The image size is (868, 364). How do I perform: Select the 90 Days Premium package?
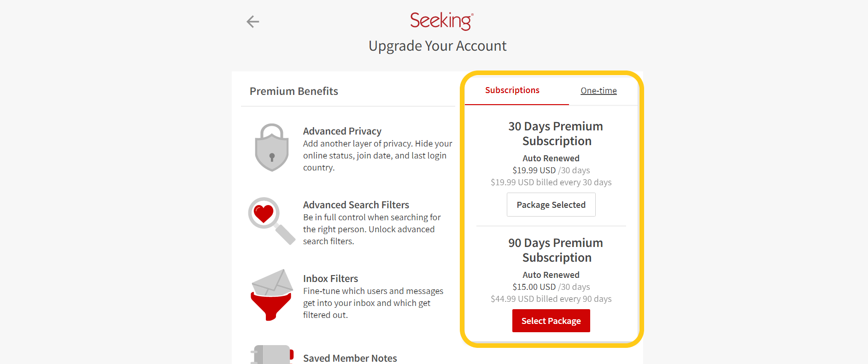551,321
